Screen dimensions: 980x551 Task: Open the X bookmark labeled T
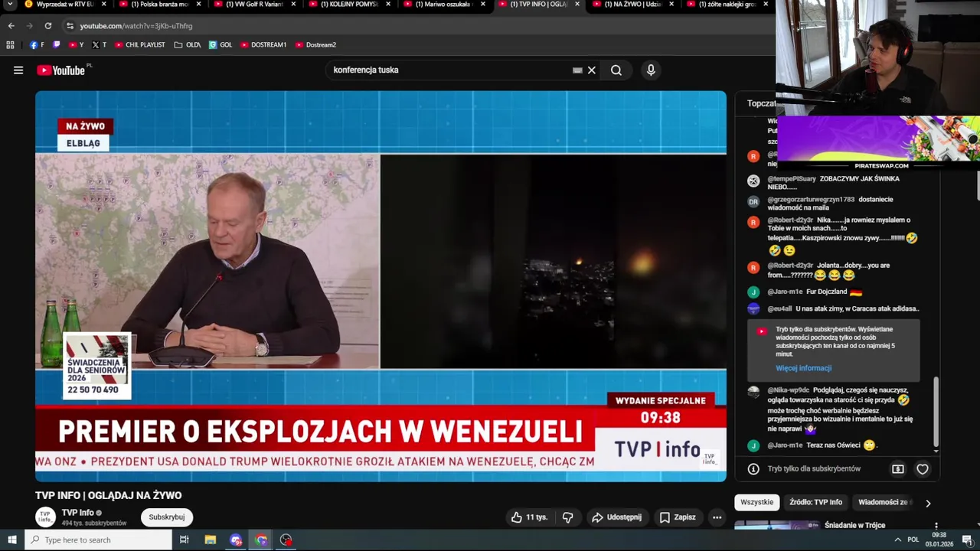click(x=99, y=45)
